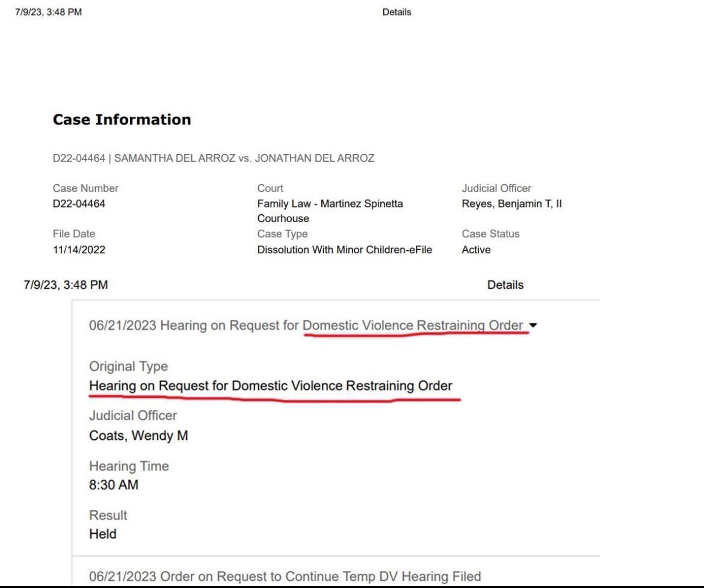Click the 'File Date' label
This screenshot has height=588, width=704.
pos(73,234)
